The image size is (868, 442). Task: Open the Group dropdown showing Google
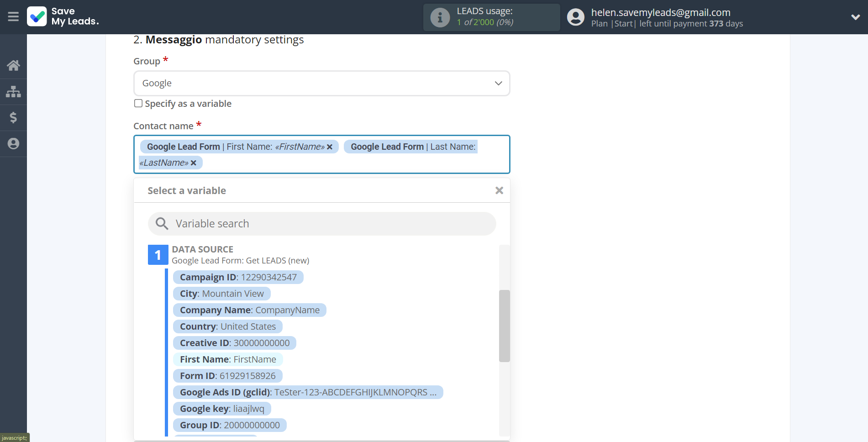(321, 83)
